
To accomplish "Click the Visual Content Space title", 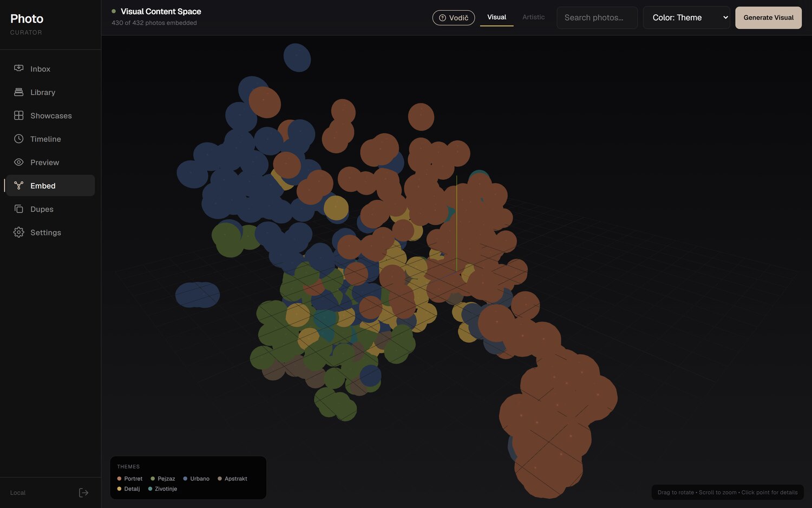I will (x=161, y=11).
